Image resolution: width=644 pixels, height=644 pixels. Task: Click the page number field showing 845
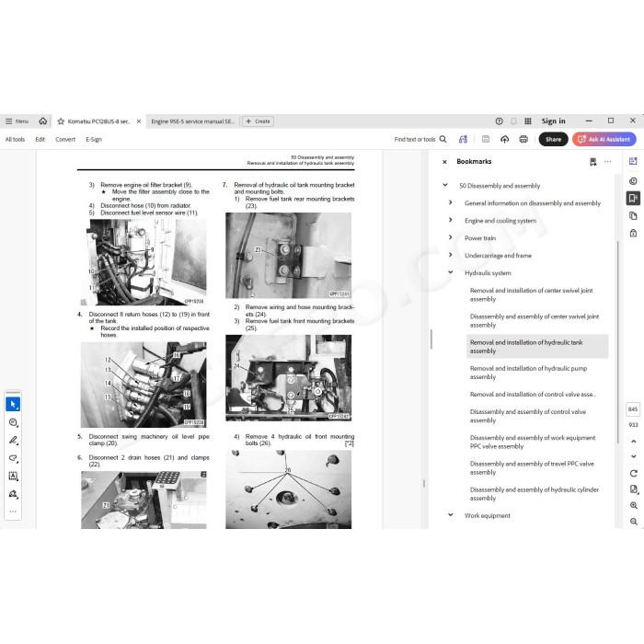[633, 409]
